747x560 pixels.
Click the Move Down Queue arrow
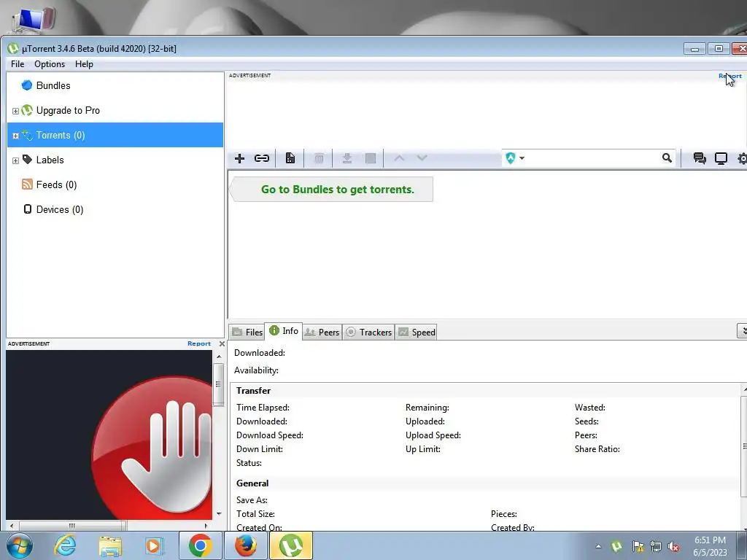pos(422,158)
